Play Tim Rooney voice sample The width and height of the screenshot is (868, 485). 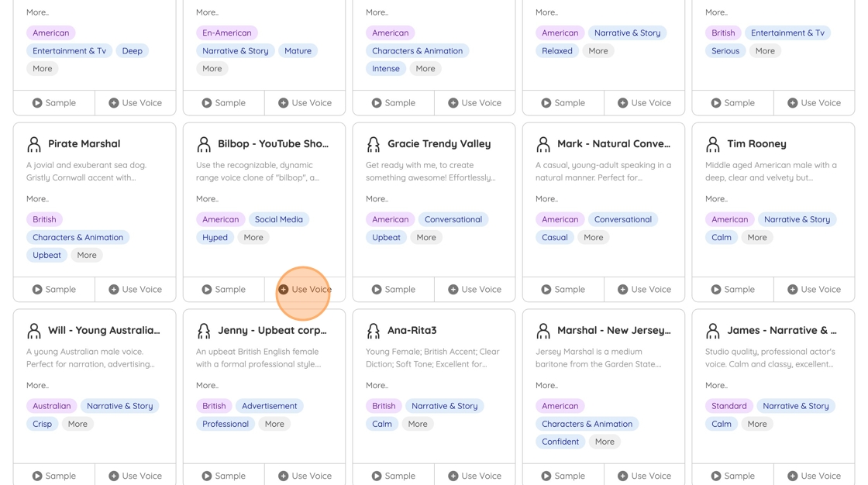click(733, 289)
